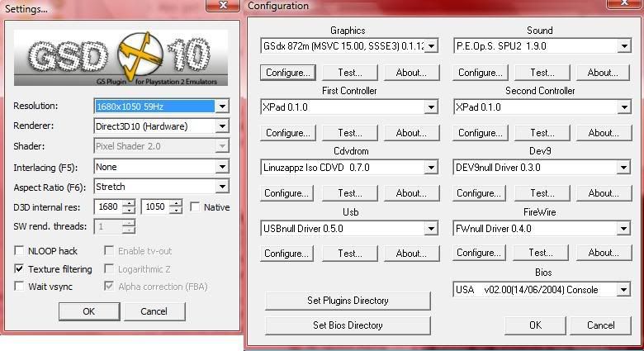Uncheck Texture filtering

click(19, 268)
